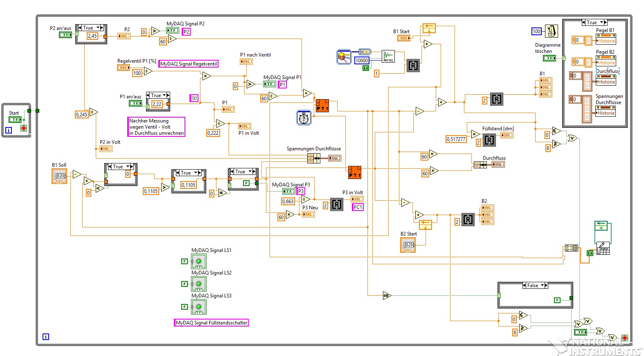Open case selector dropdown of Historie case structure
Image resolution: width=644 pixels, height=356 pixels.
coord(602,23)
